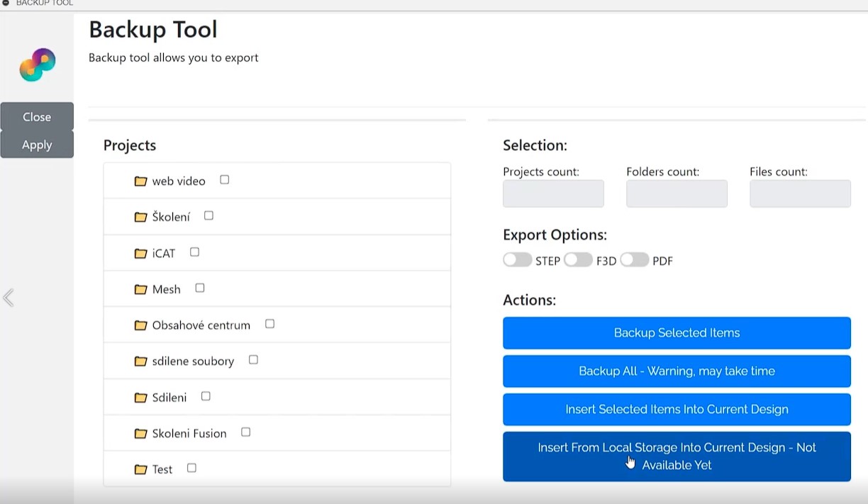Select the Sdileni project checkbox
Screen dimensions: 868x504
click(x=206, y=396)
